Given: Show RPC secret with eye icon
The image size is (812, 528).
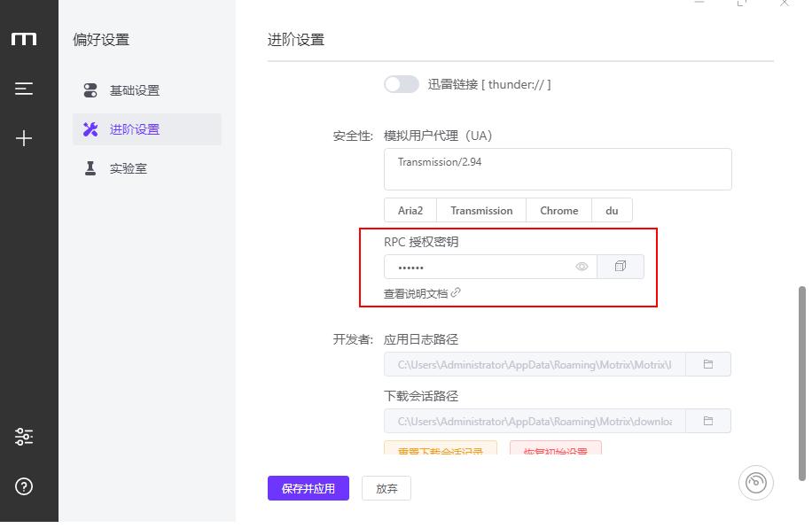Looking at the screenshot, I should (582, 267).
